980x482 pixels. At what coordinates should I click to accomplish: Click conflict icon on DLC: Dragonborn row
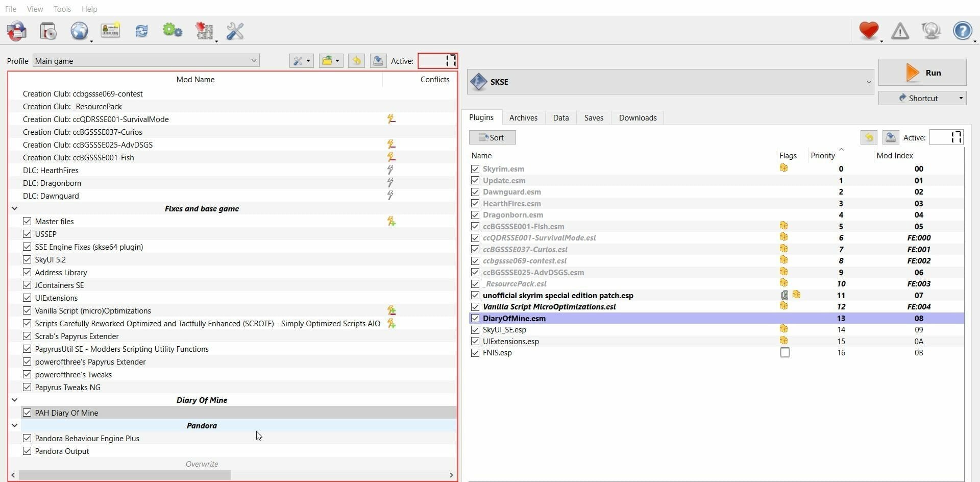pyautogui.click(x=390, y=183)
